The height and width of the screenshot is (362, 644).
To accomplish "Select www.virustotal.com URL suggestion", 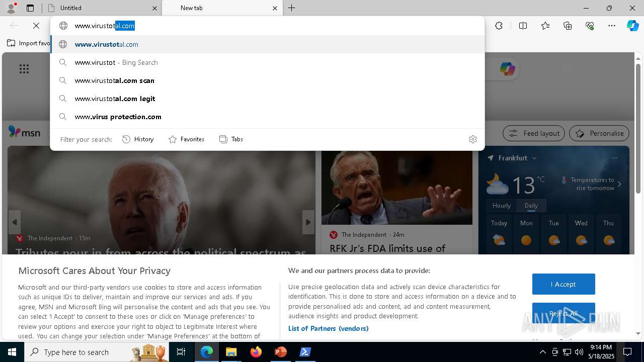I will (267, 44).
